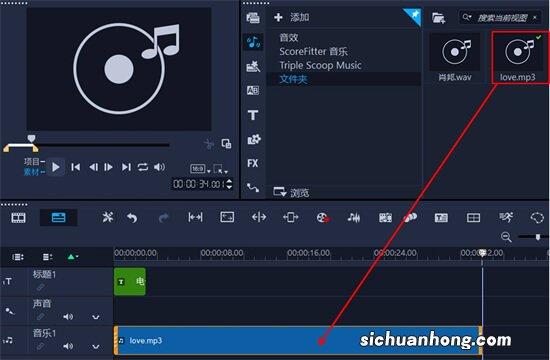Screen dimensions: 550x360
Task: Click the roll tool icon
Action: tap(290, 218)
